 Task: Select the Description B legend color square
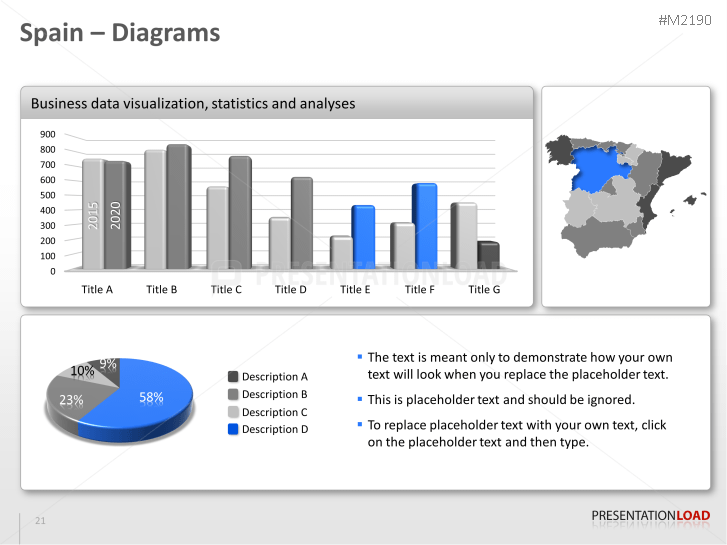(x=233, y=394)
